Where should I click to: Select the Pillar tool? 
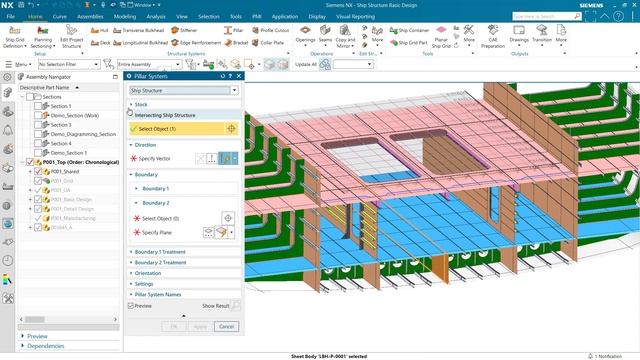(x=233, y=30)
